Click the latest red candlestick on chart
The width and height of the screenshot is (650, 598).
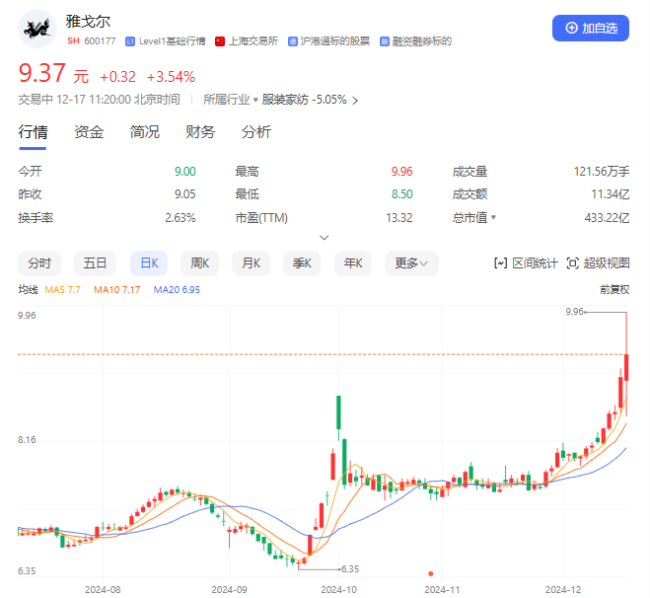tap(626, 368)
